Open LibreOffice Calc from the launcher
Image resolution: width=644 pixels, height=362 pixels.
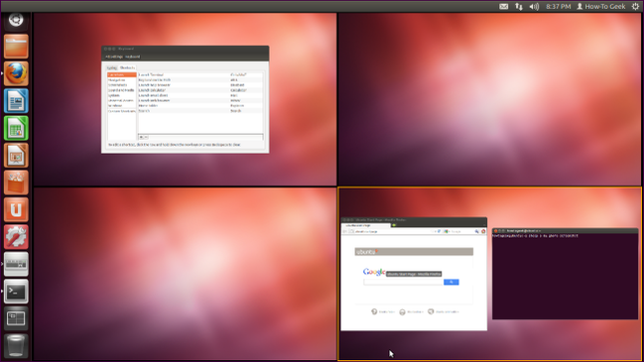click(16, 128)
